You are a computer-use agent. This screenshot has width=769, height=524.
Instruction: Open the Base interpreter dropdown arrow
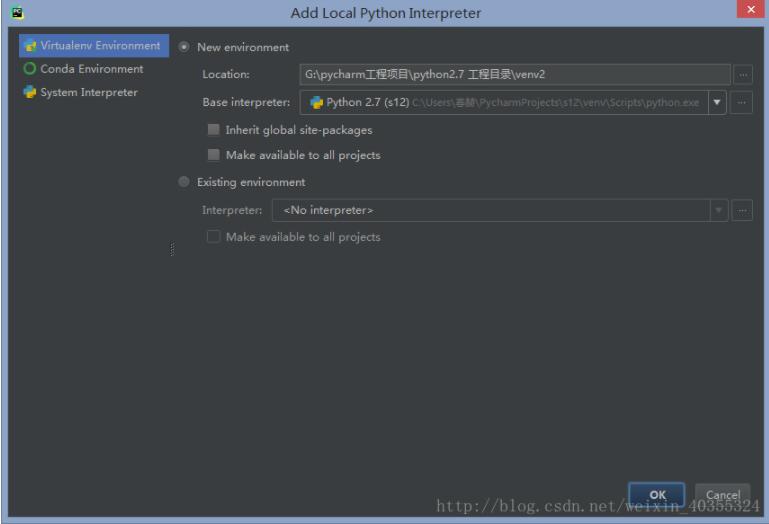(717, 102)
